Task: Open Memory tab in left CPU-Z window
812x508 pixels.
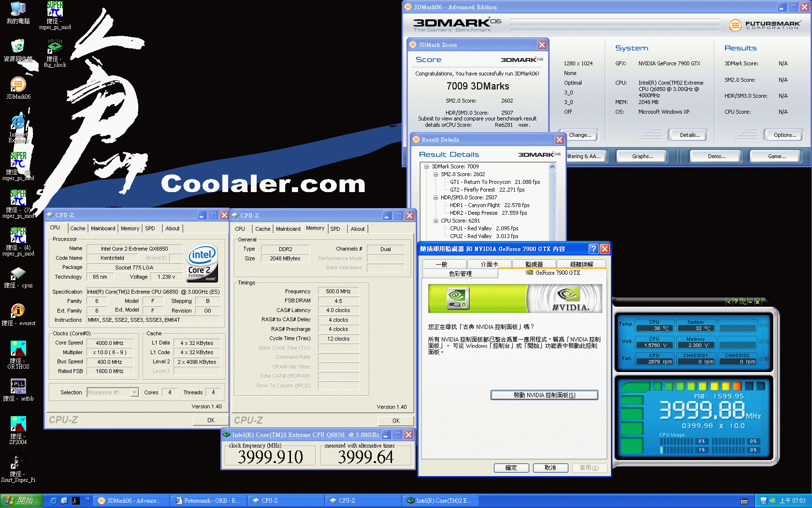Action: pyautogui.click(x=130, y=228)
